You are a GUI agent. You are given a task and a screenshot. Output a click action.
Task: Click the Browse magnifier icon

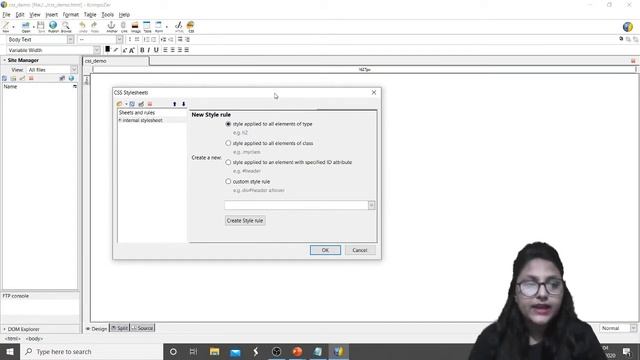66,26
